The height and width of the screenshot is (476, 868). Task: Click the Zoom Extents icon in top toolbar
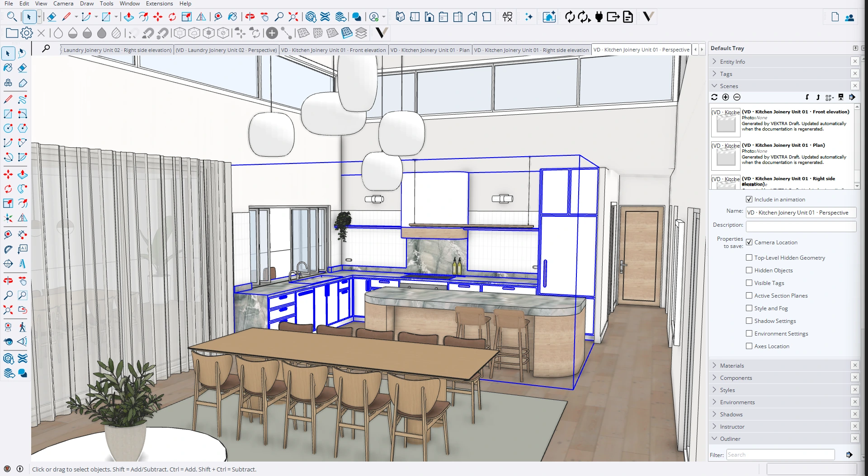pyautogui.click(x=293, y=17)
